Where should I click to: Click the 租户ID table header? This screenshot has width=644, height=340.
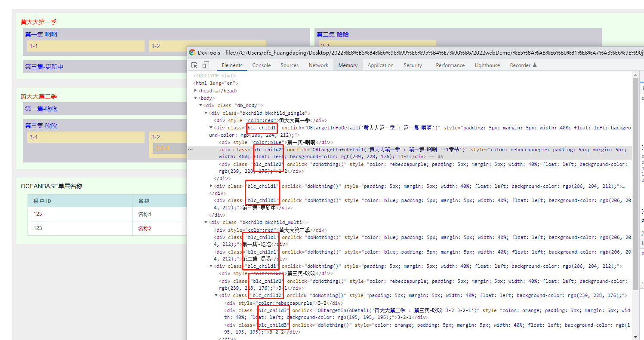coord(80,201)
